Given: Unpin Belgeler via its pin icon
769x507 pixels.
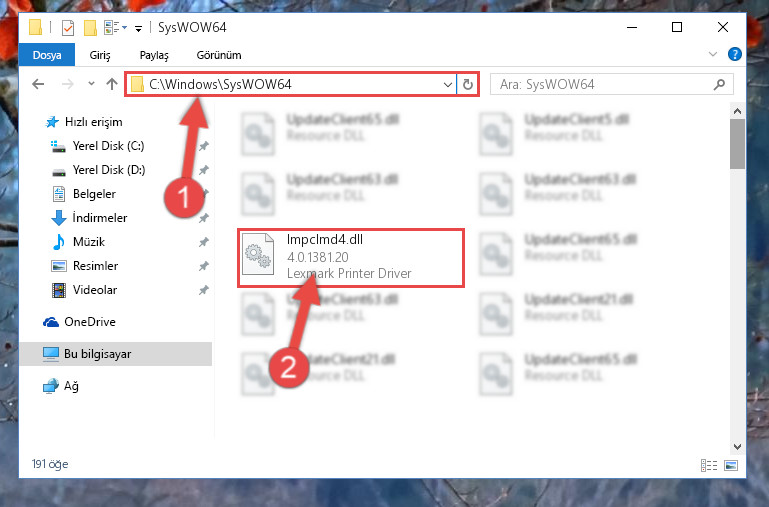Looking at the screenshot, I should coord(205,194).
